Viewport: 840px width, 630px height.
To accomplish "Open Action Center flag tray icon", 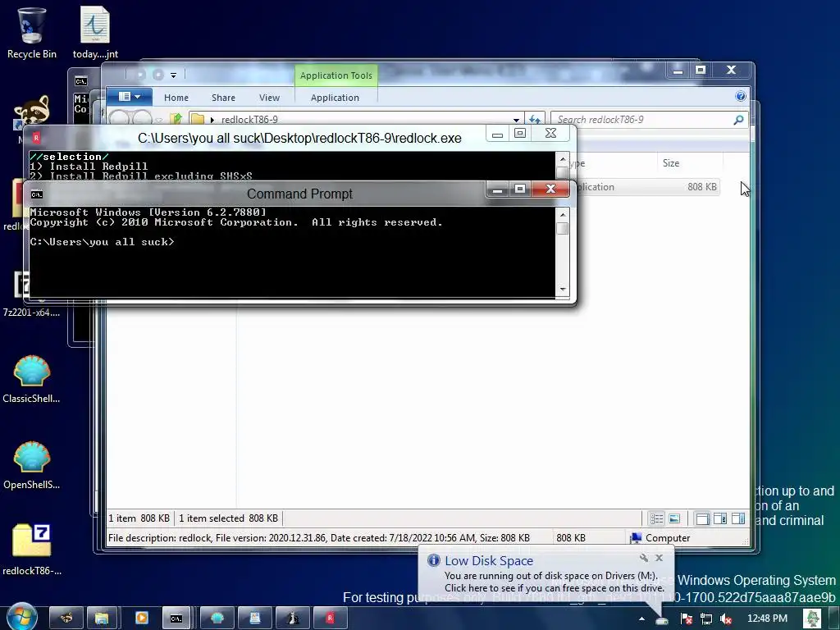I will (687, 619).
